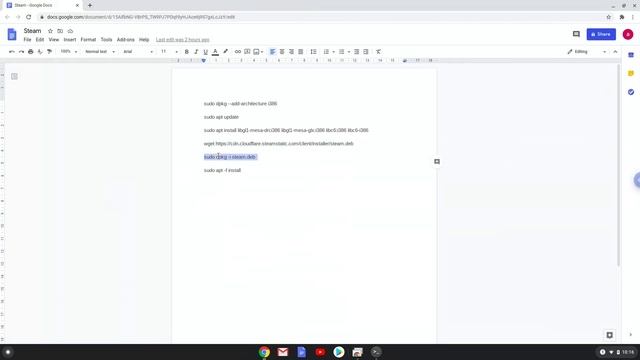The image size is (640, 360).
Task: Toggle center alignment
Action: (x=282, y=52)
